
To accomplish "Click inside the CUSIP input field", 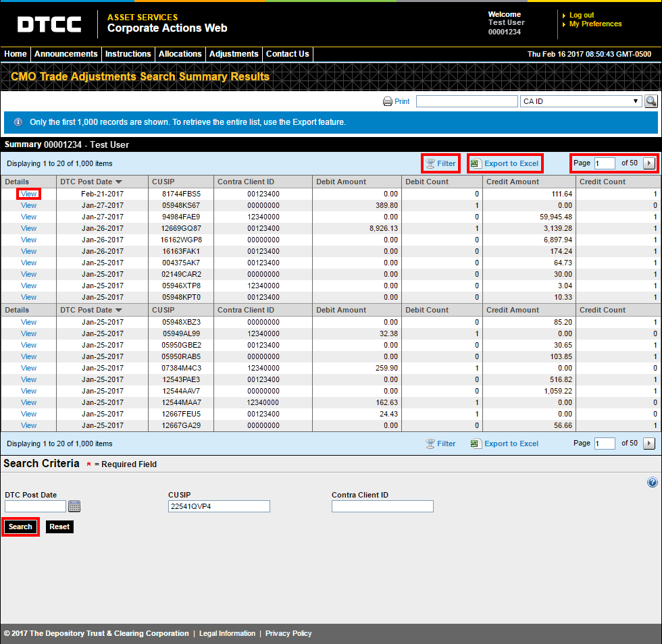I will [218, 506].
